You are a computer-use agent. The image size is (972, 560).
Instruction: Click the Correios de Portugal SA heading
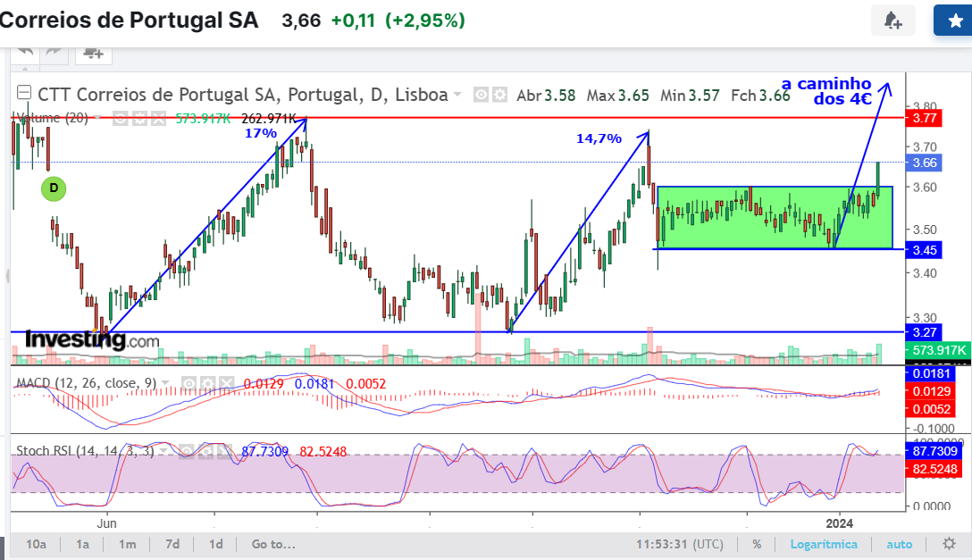[129, 20]
